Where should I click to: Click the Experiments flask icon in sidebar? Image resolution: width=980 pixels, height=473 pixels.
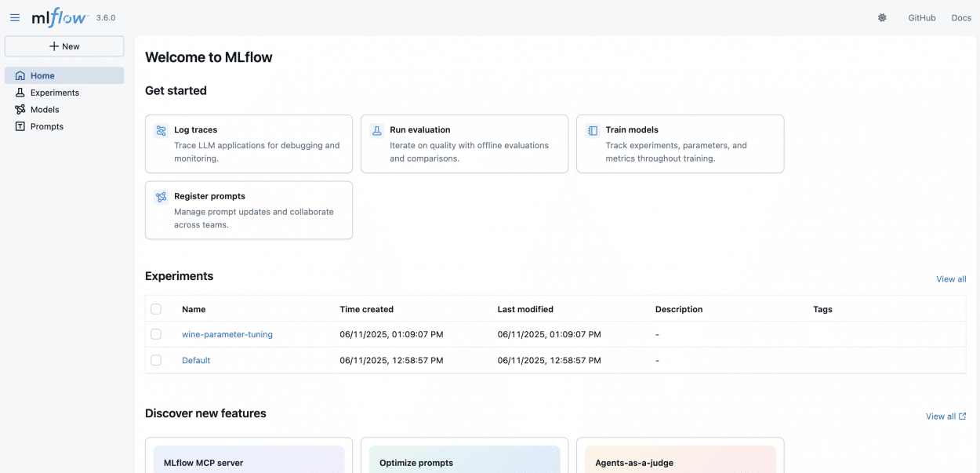pyautogui.click(x=20, y=93)
